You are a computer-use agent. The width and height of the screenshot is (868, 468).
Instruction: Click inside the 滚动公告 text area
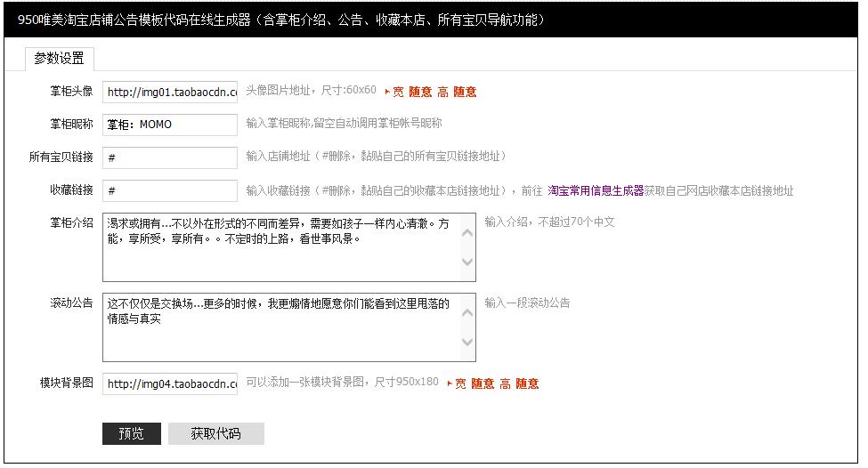(x=280, y=327)
